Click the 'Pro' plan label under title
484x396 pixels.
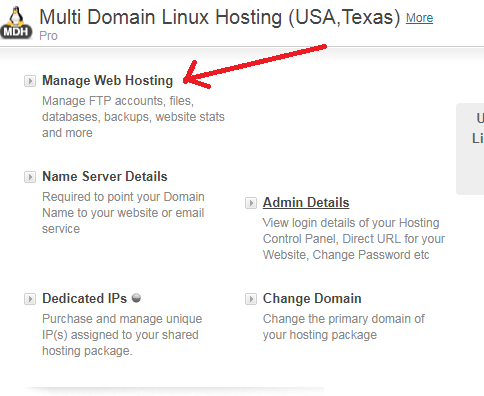(48, 36)
